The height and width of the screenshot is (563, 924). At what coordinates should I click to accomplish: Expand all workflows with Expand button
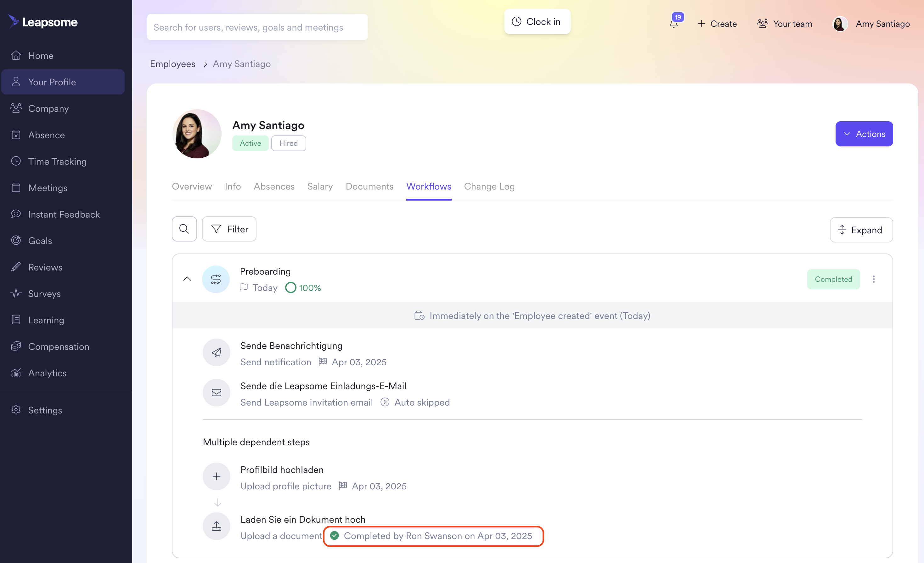tap(861, 230)
